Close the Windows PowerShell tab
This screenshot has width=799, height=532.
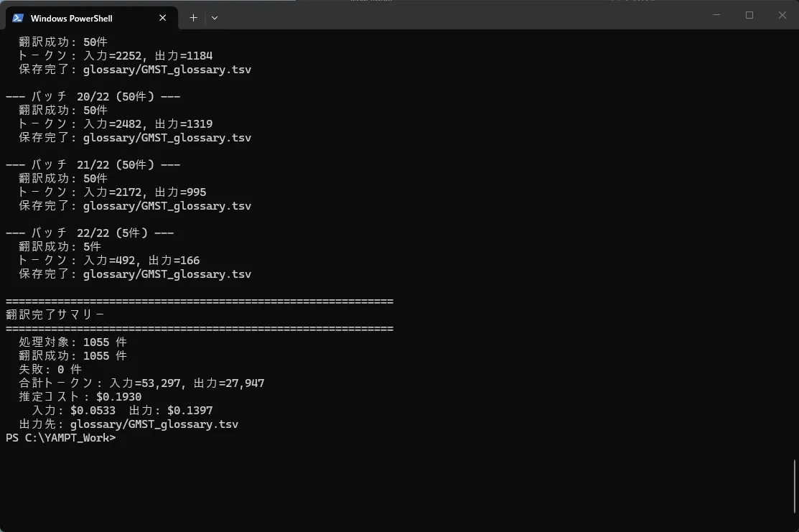[x=163, y=18]
